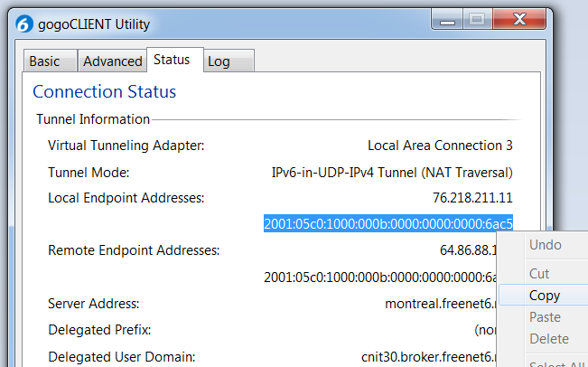Click the gogoCLIENT app icon in title bar

25,24
